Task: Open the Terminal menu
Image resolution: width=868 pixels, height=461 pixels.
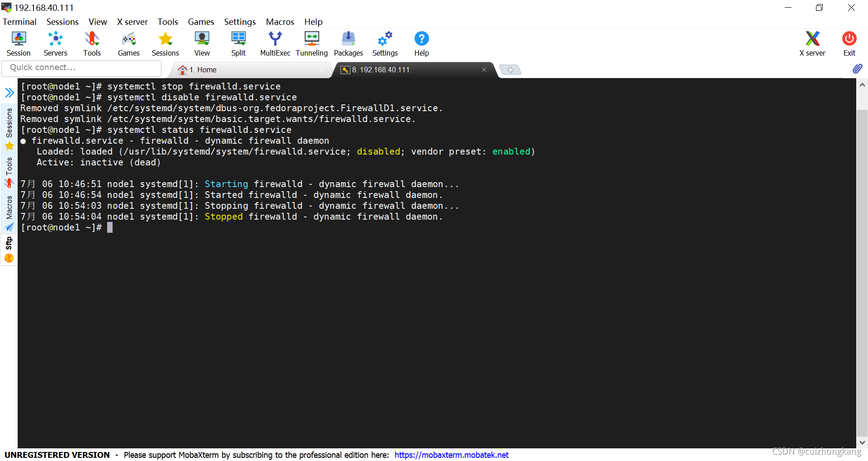Action: click(19, 22)
